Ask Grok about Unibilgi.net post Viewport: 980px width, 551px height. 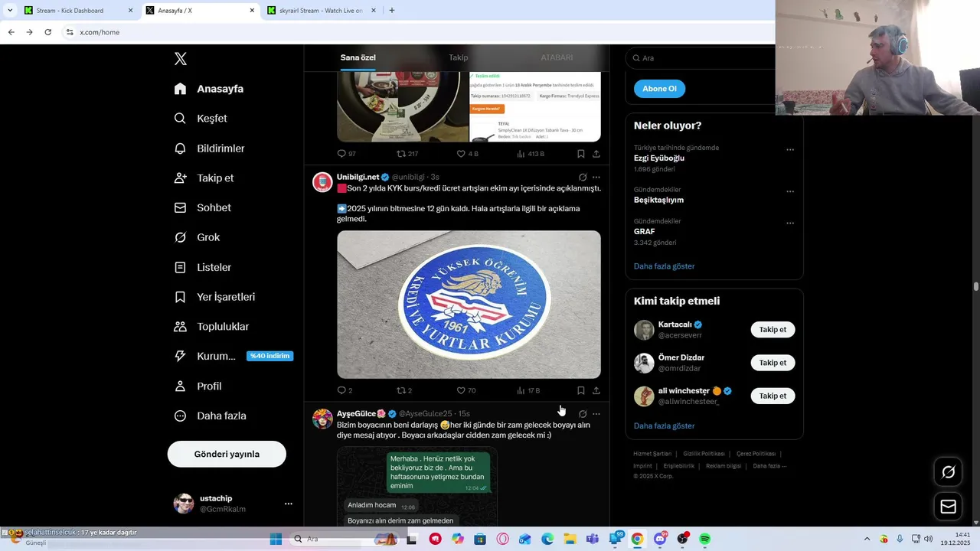(583, 178)
